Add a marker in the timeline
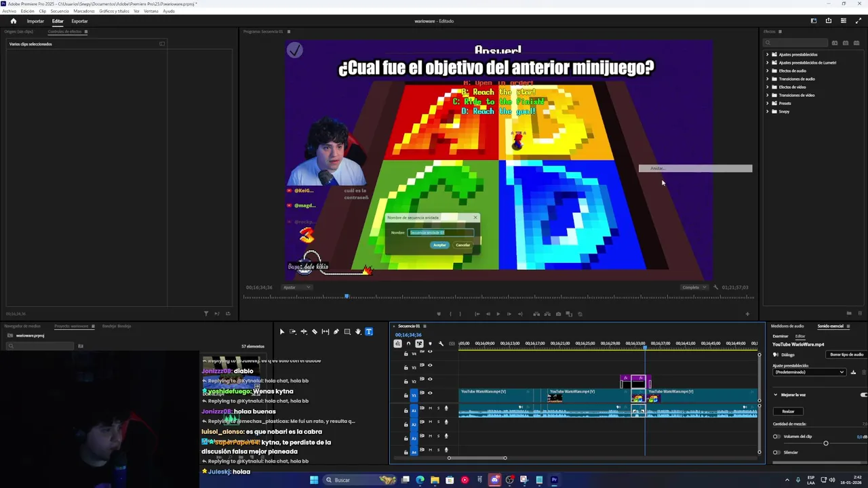Viewport: 868px width, 488px height. tap(430, 344)
